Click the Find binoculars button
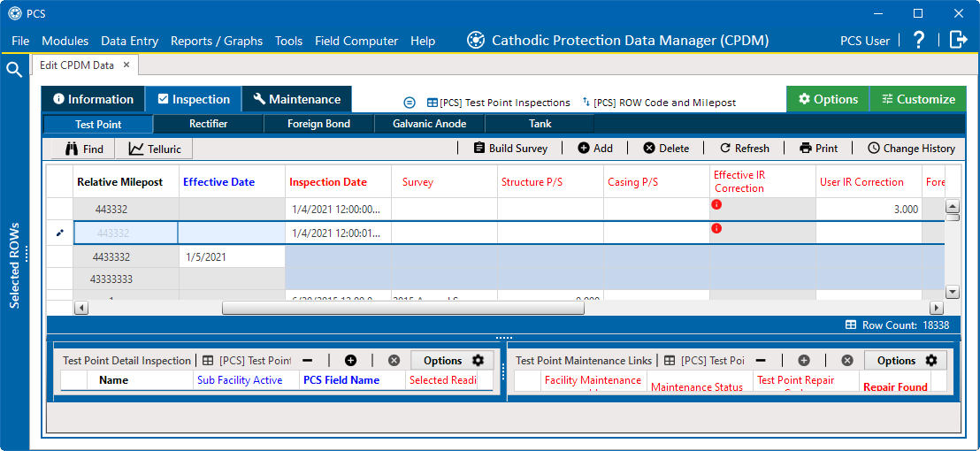 click(x=84, y=149)
